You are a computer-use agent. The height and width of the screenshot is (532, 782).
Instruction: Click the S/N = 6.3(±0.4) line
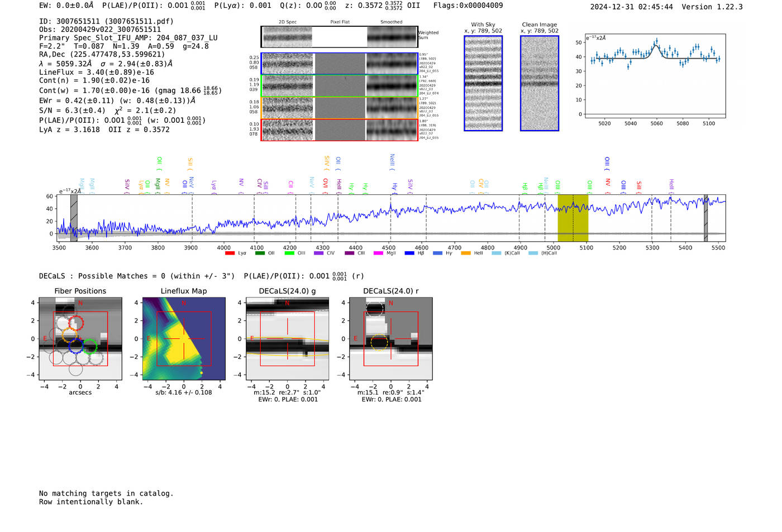[108, 111]
